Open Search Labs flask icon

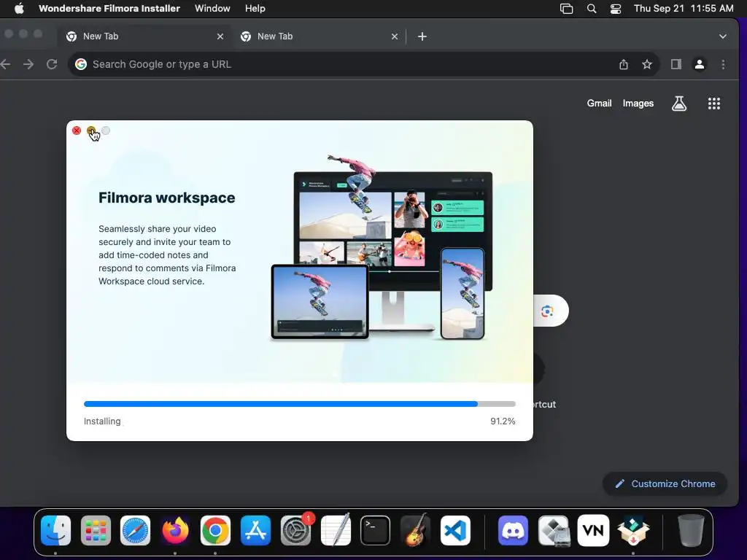tap(679, 104)
